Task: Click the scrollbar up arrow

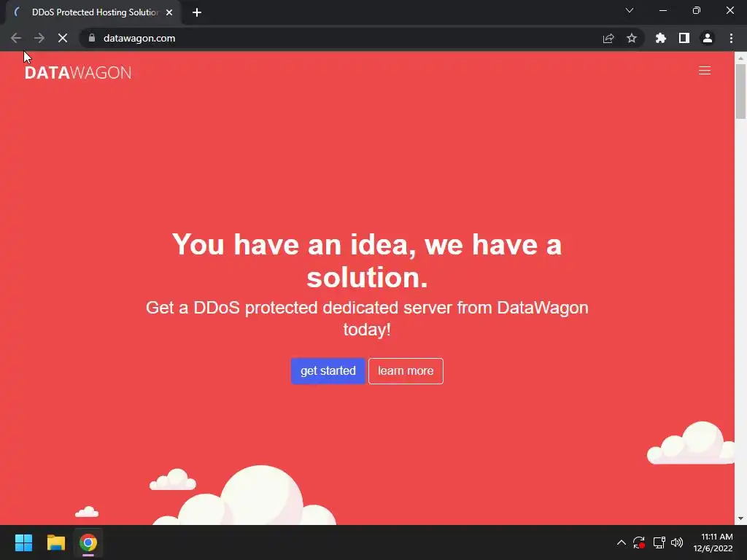Action: click(740, 57)
